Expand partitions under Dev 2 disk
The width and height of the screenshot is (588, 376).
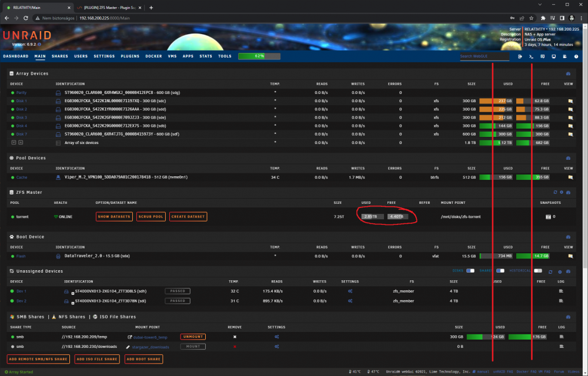(x=73, y=303)
